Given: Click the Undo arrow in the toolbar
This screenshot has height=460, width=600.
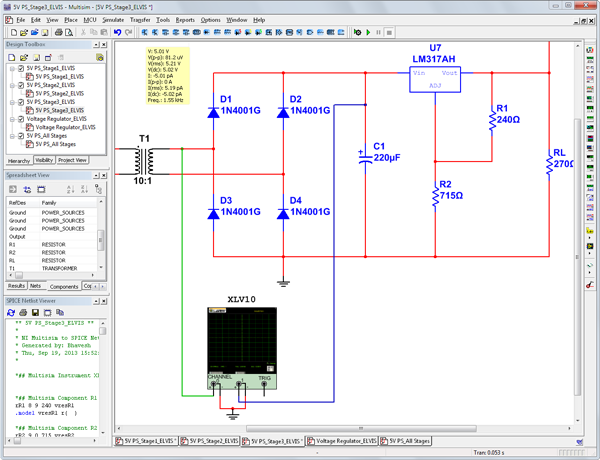Looking at the screenshot, I should point(118,33).
